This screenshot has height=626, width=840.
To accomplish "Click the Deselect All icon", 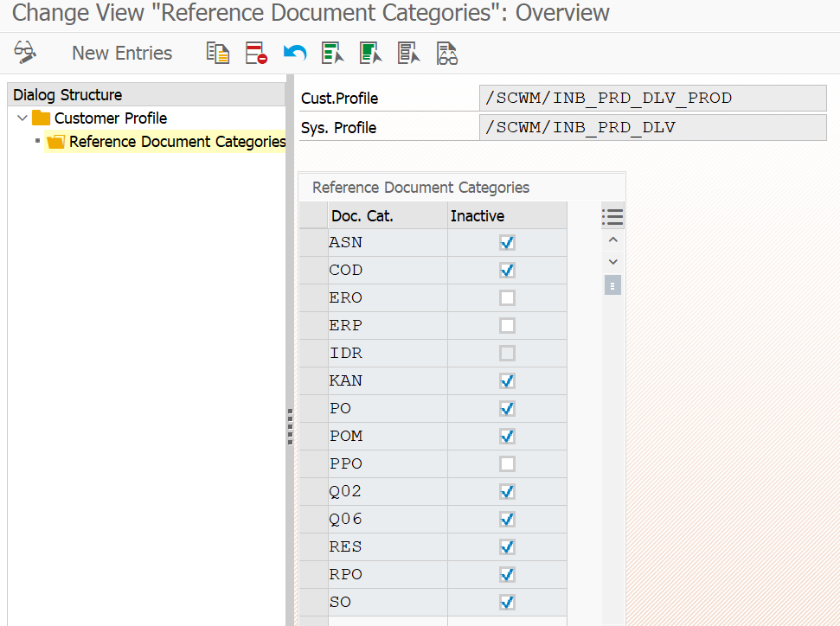I will (408, 53).
